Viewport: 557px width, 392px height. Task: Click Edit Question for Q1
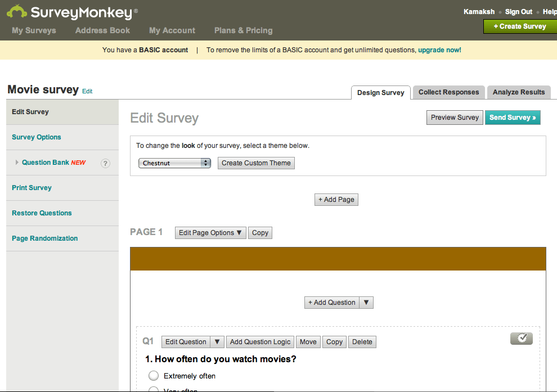(x=186, y=342)
